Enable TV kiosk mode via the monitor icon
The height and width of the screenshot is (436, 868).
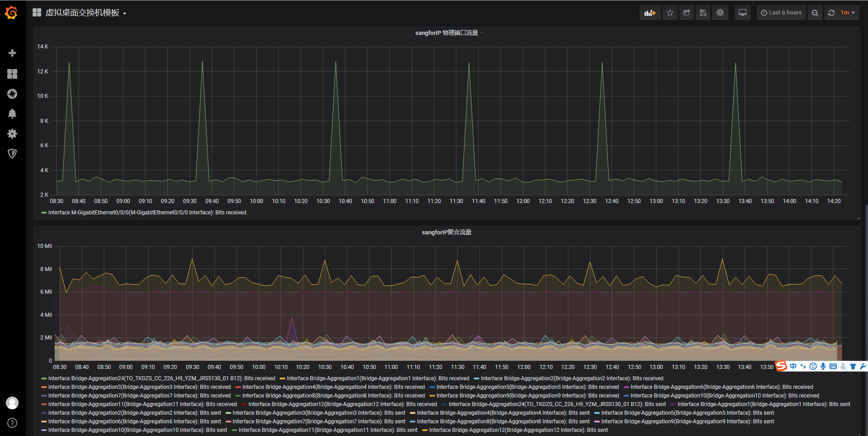(x=742, y=13)
